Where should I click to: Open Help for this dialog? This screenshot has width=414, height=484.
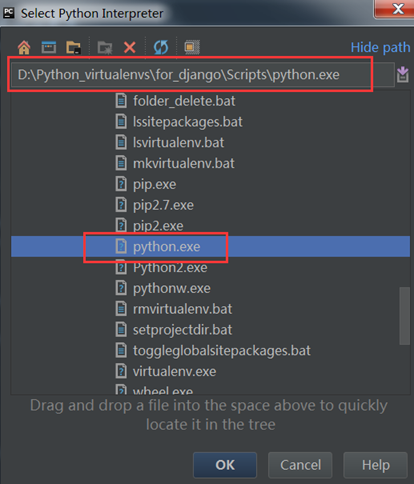(x=376, y=465)
